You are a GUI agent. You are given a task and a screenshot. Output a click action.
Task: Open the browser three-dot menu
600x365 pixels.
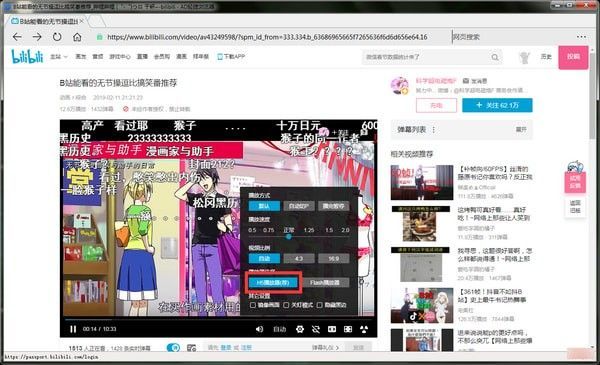[581, 37]
